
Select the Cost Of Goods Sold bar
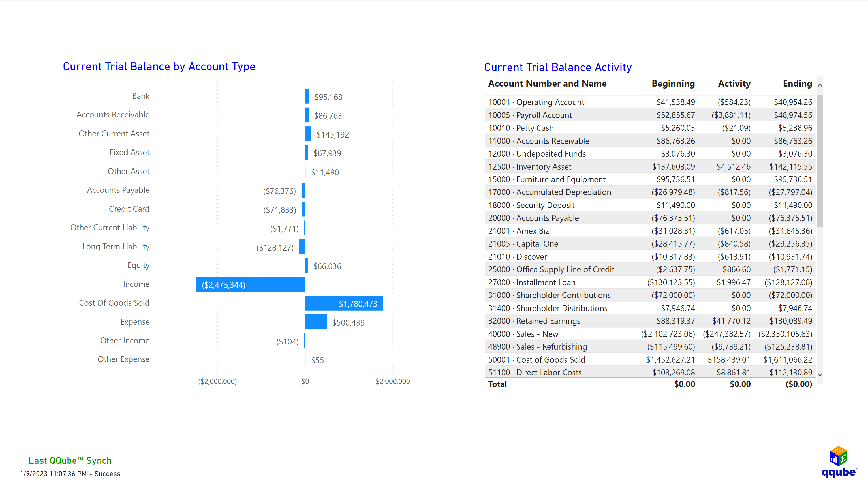pos(344,304)
